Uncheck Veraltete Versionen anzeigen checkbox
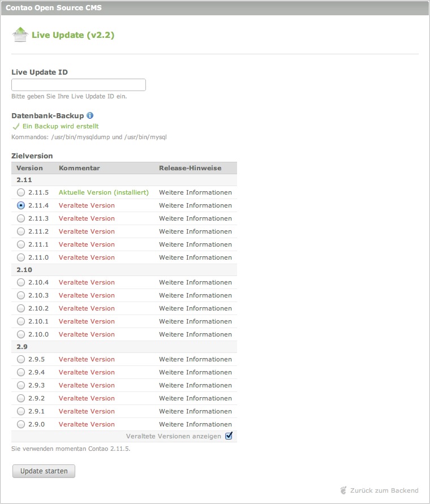The width and height of the screenshot is (430, 504). pos(229,436)
